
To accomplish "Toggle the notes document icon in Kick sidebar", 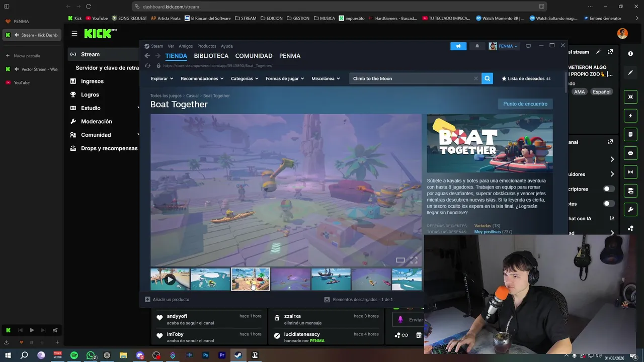I will click(x=630, y=135).
